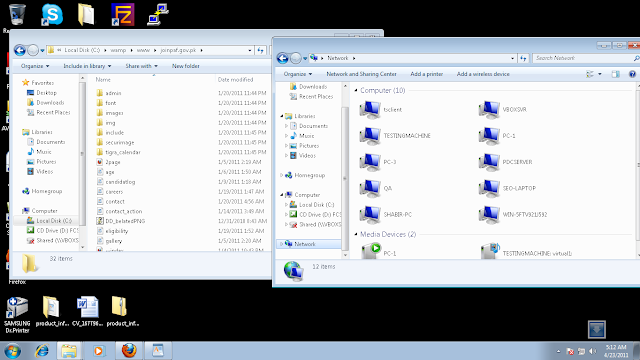Click wamp in the address breadcrumb

pos(118,50)
